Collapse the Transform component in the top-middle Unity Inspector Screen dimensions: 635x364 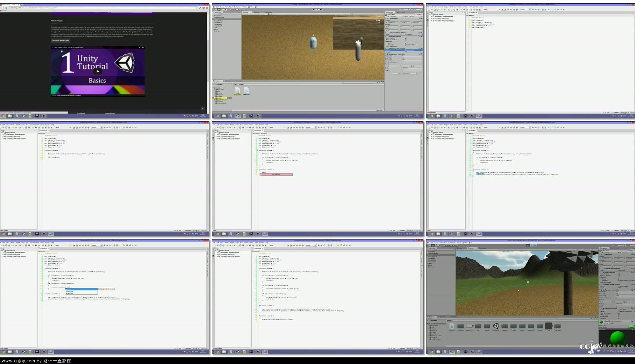385,18
